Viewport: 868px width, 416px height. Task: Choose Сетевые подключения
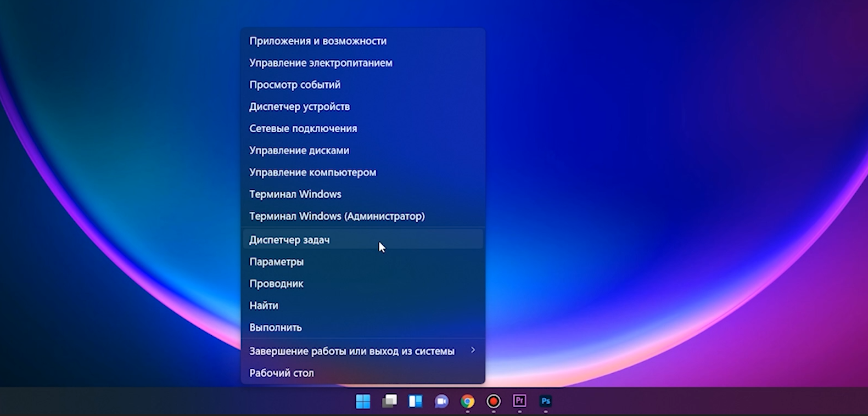363,129
